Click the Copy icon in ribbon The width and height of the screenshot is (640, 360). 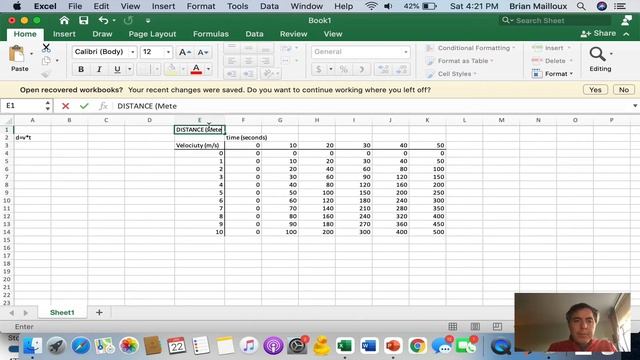tap(46, 61)
